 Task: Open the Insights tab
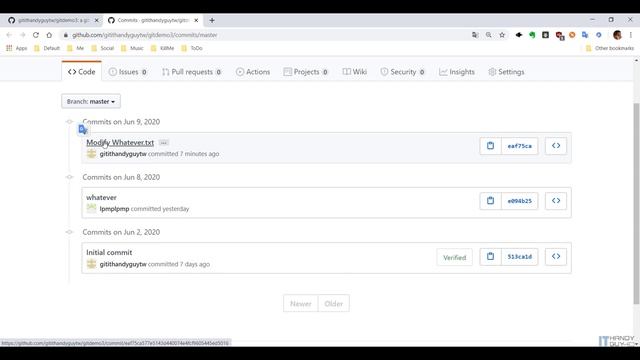tap(457, 72)
